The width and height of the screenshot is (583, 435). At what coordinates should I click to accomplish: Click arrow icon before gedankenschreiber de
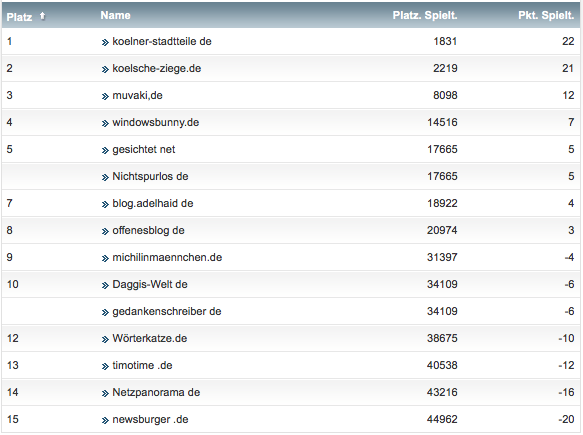click(x=105, y=312)
